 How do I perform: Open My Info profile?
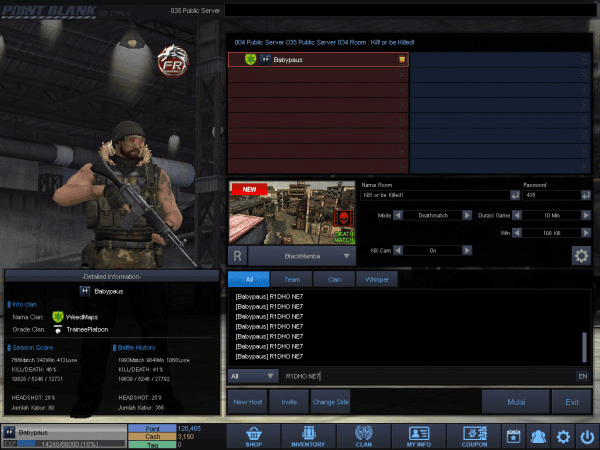419,437
